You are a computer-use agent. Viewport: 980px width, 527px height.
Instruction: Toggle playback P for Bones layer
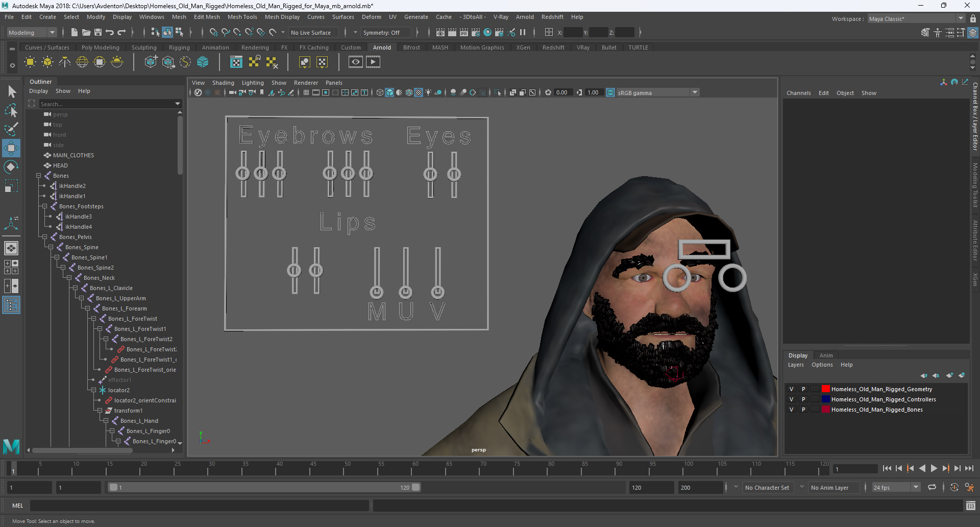coord(803,410)
